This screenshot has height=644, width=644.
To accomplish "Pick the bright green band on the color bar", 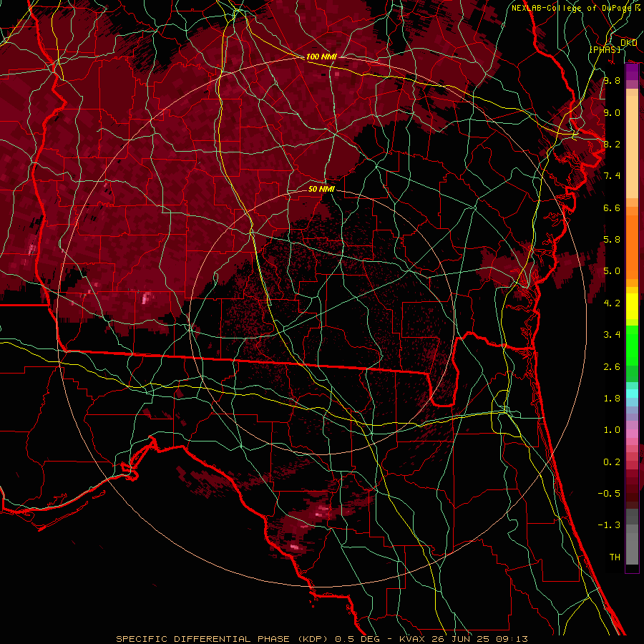I will tap(632, 347).
